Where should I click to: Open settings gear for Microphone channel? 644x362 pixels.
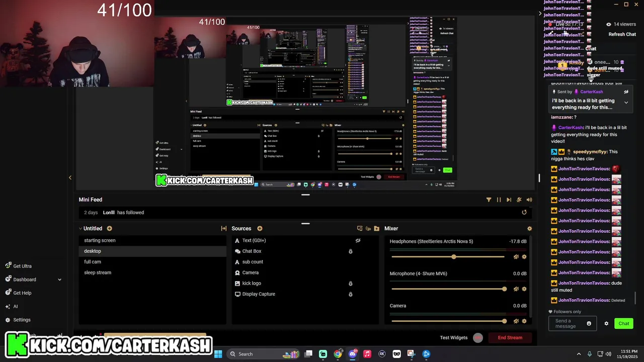point(524,289)
